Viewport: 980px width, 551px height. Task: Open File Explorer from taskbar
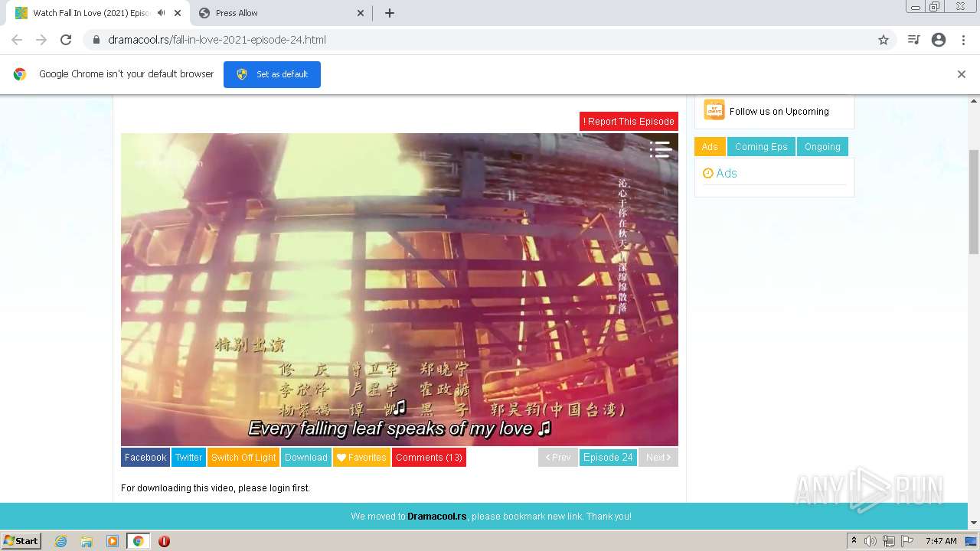point(87,541)
